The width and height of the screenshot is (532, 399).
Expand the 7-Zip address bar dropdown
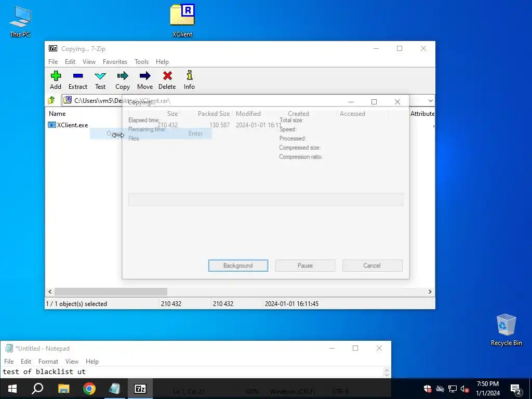tap(430, 101)
